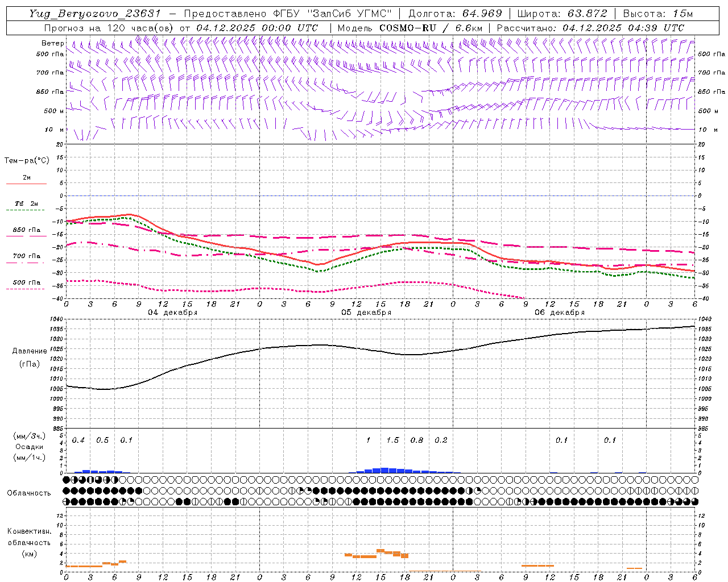
Task: Click the "Осадки" precipitation panel label
Action: click(x=30, y=447)
